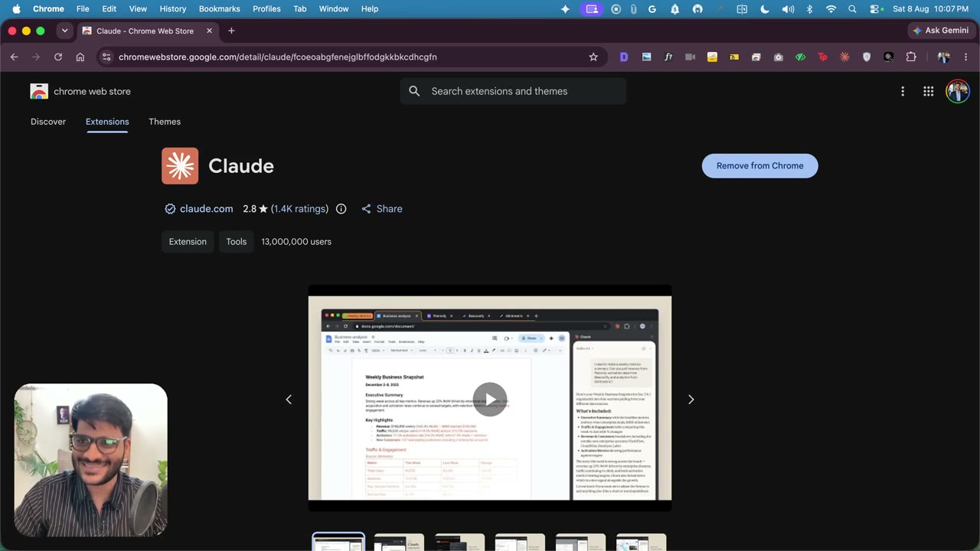Open the Chrome three-dot menu in the toolbar
Viewport: 980px width, 551px height.
point(966,57)
